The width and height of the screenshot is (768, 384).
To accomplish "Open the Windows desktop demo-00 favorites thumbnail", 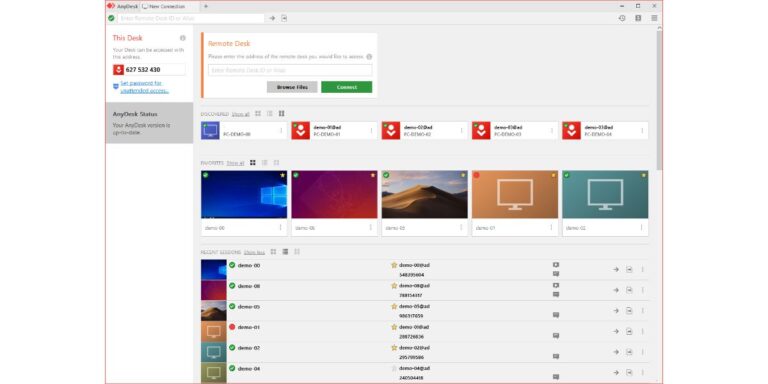I will 244,194.
